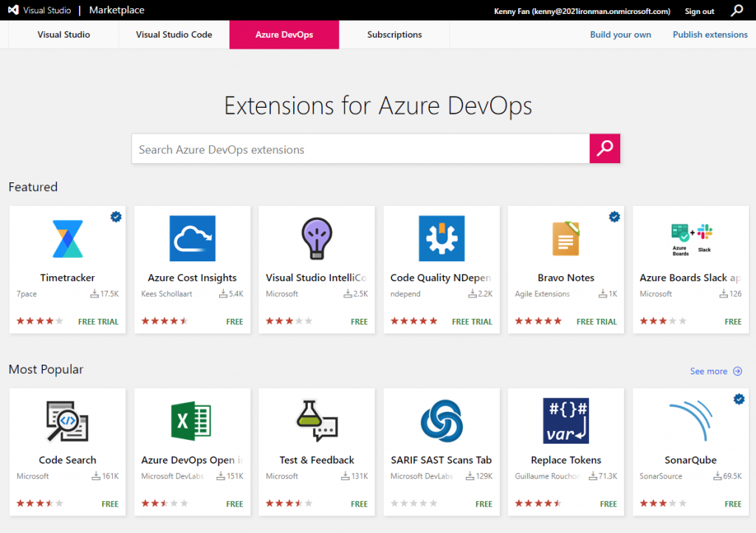Click the top-right header search icon

[x=737, y=10]
